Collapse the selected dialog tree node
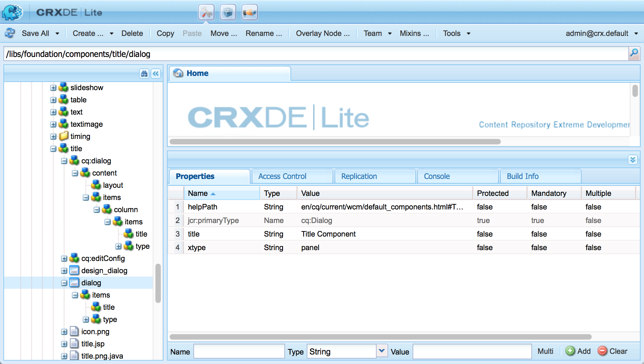This screenshot has width=644, height=364. [64, 283]
